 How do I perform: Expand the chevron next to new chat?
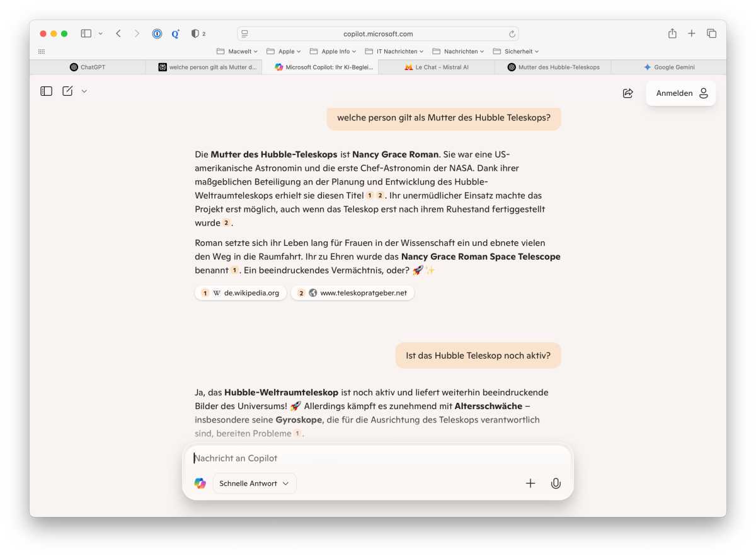[84, 91]
